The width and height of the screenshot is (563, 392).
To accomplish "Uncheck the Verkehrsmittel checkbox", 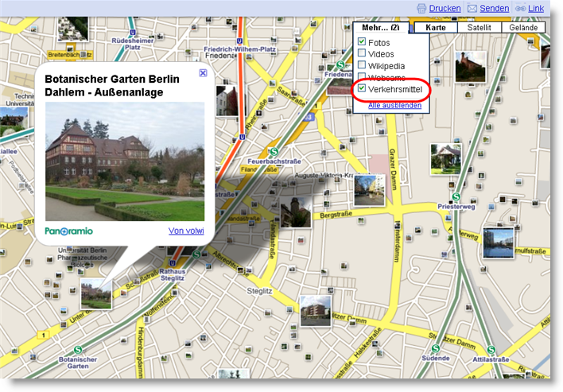I will [x=362, y=88].
